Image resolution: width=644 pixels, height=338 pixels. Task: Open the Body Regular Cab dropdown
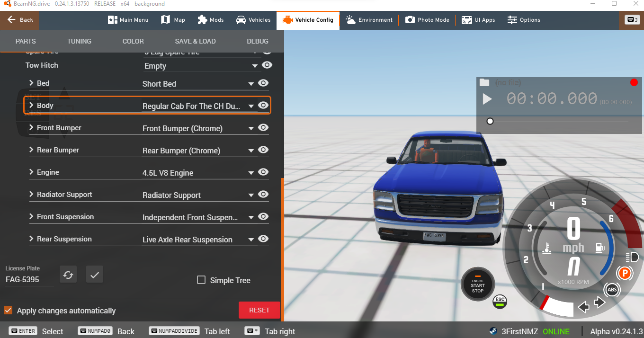[198, 106]
